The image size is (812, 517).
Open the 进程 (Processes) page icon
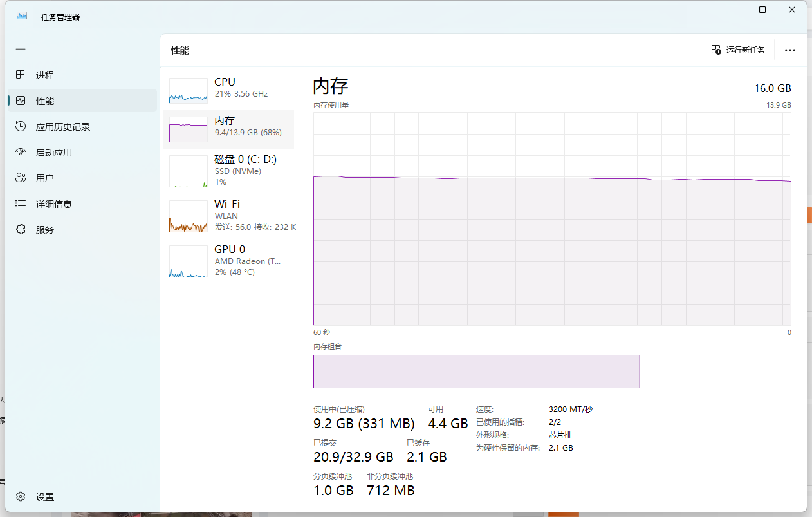click(x=21, y=75)
